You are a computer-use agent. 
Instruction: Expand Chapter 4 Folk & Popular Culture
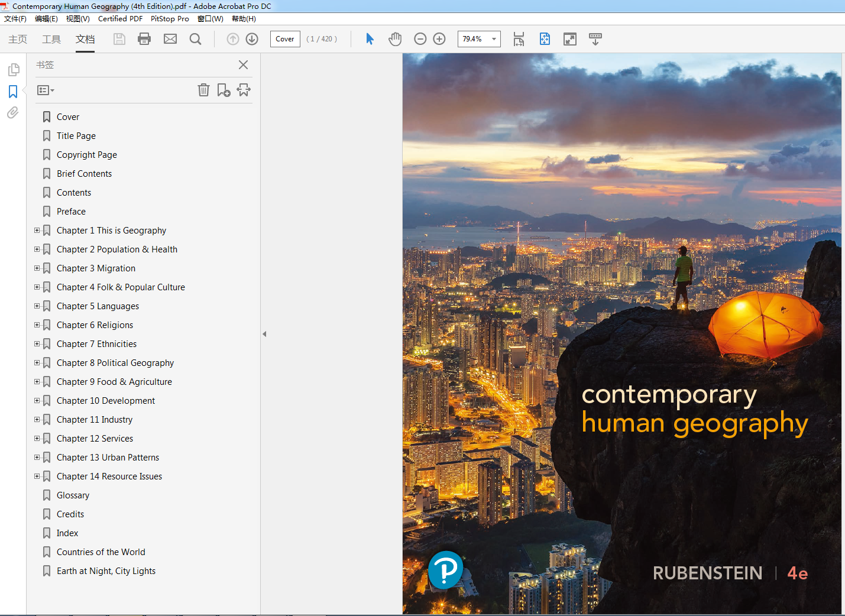pyautogui.click(x=37, y=287)
